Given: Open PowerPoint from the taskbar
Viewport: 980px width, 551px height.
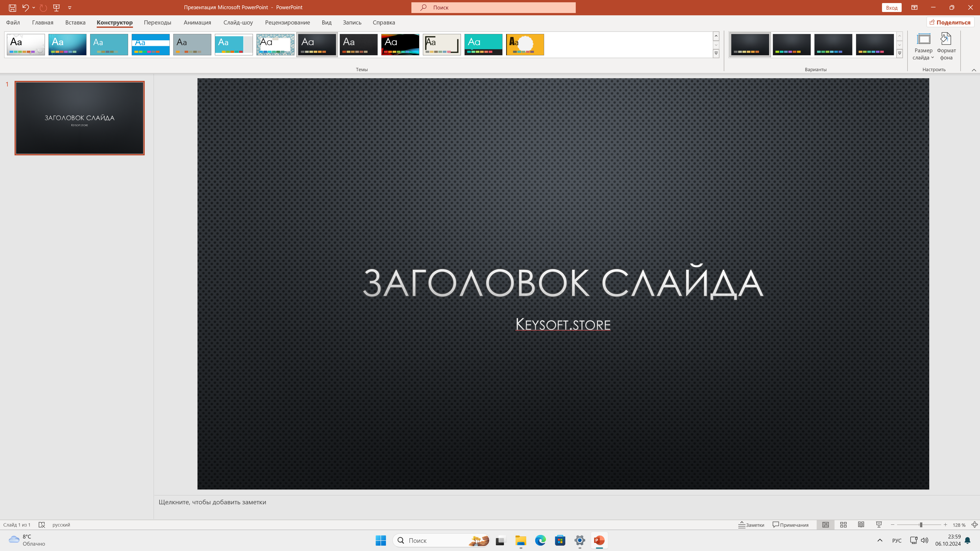Looking at the screenshot, I should tap(599, 540).
